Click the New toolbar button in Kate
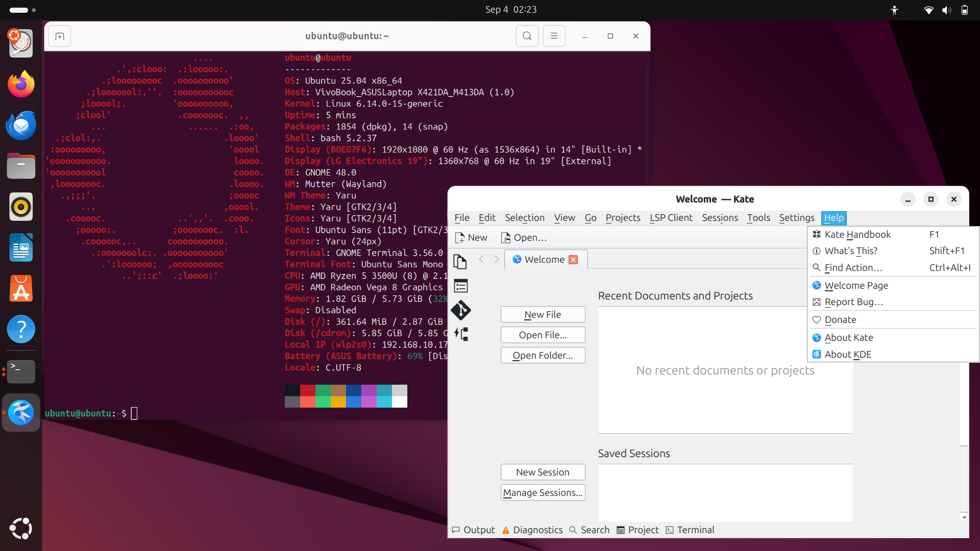The width and height of the screenshot is (980, 551). tap(471, 238)
